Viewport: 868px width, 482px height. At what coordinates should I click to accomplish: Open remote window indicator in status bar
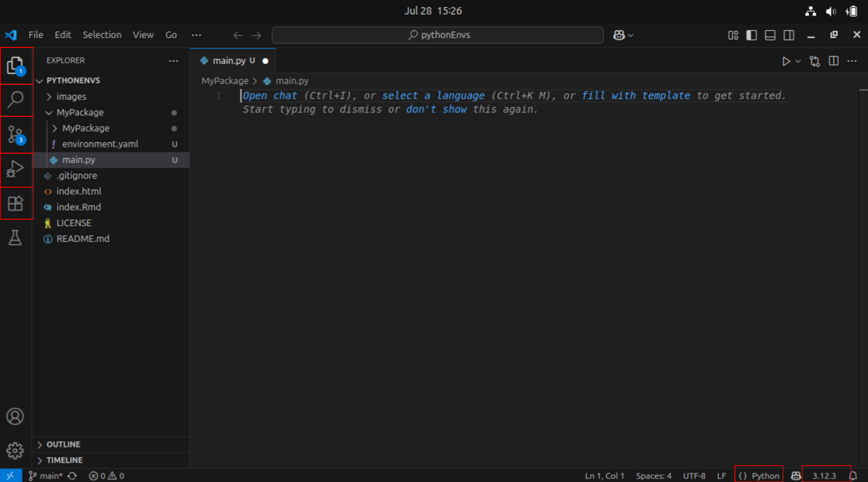tap(11, 475)
